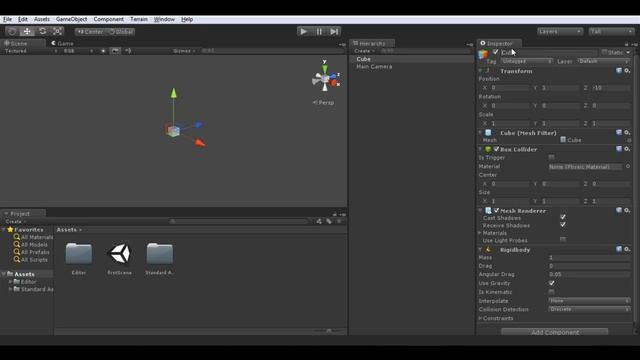Select the Scale tool in toolbar

(58, 31)
